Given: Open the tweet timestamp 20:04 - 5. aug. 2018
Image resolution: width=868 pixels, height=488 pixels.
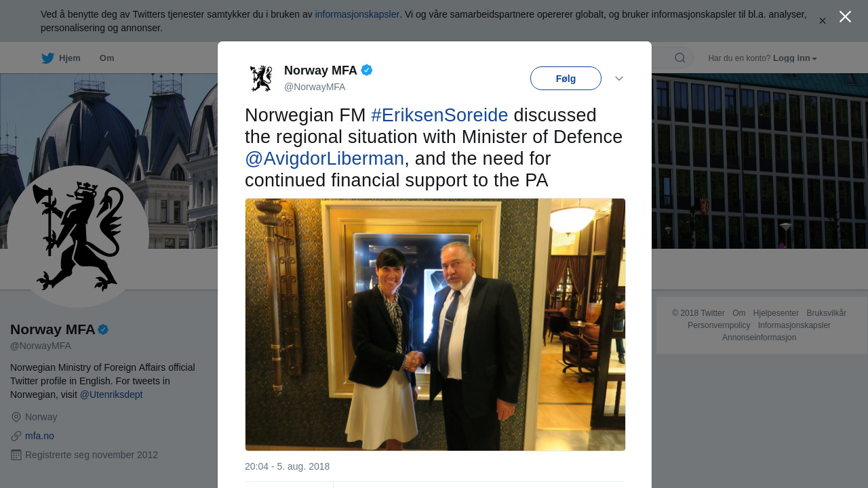Looking at the screenshot, I should click(288, 466).
